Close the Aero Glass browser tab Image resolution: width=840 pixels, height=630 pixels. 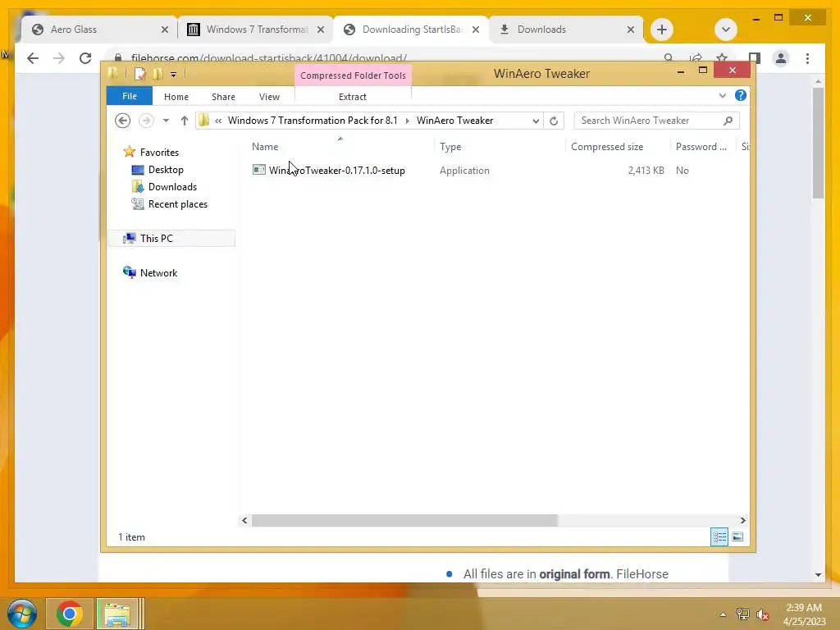point(164,30)
